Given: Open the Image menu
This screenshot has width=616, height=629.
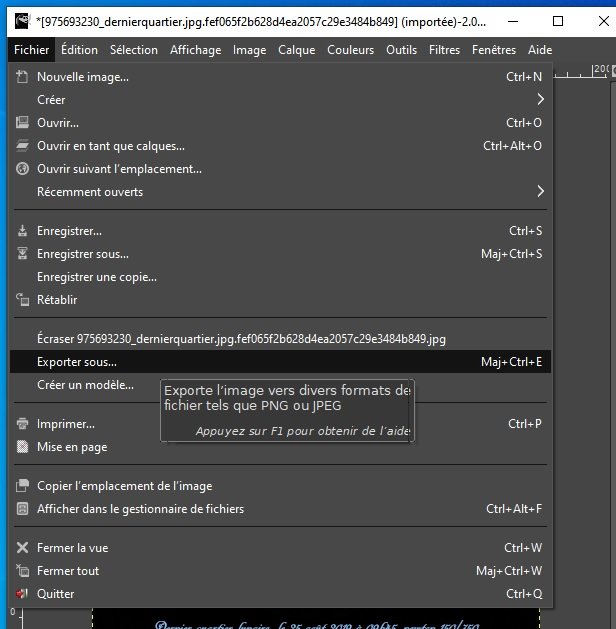Looking at the screenshot, I should [x=249, y=50].
